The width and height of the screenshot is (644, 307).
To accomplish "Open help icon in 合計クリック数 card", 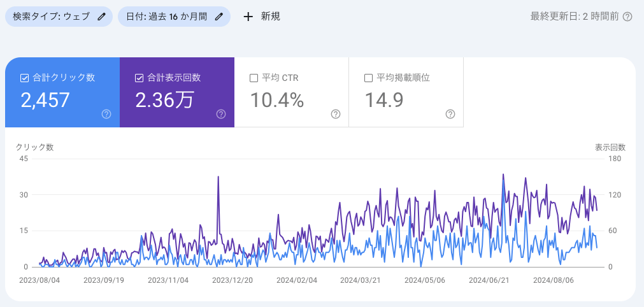I will 106,114.
